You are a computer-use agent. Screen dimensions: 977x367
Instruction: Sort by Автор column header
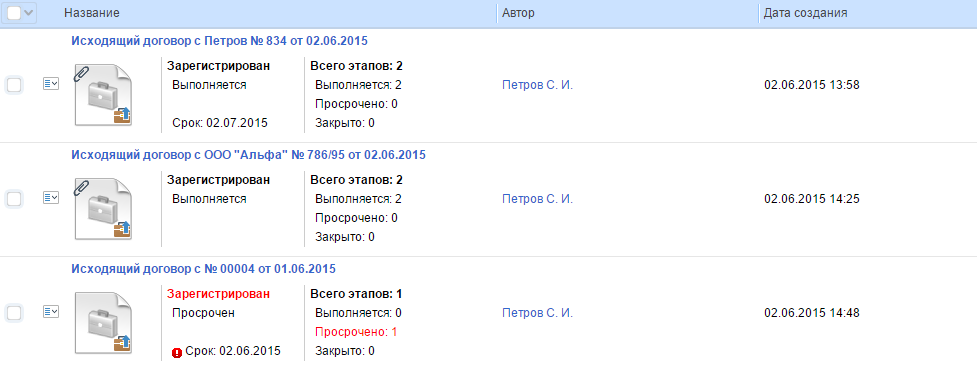[x=518, y=13]
